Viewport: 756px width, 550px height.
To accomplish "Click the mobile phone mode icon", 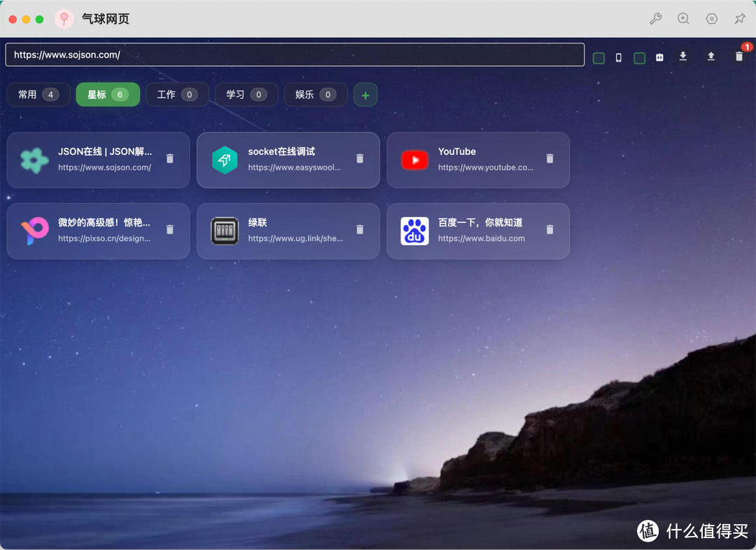I will (619, 58).
